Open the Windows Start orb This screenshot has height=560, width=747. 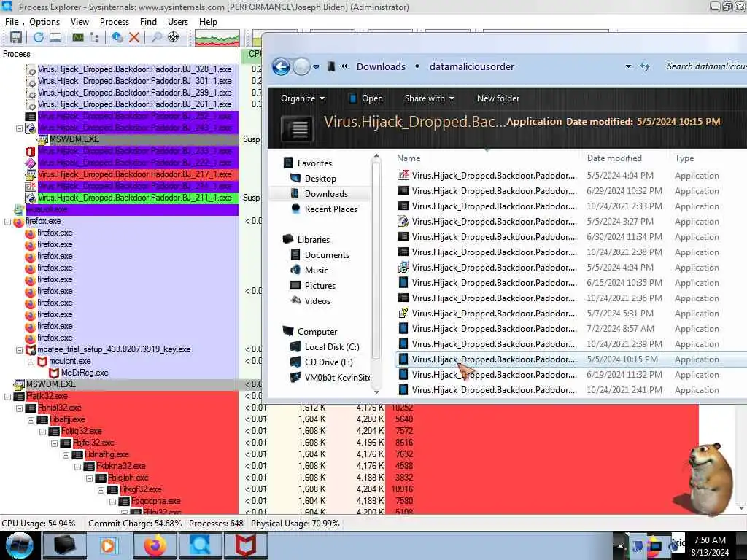[x=19, y=545]
